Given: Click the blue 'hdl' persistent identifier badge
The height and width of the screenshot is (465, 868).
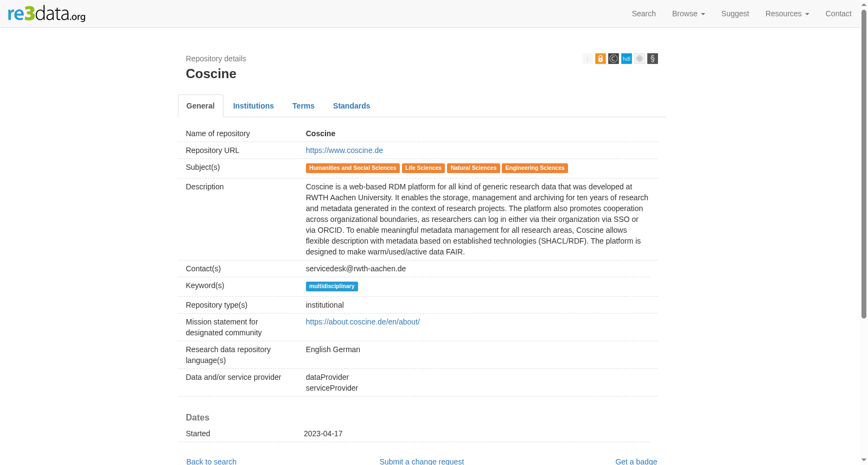Looking at the screenshot, I should coord(627,59).
